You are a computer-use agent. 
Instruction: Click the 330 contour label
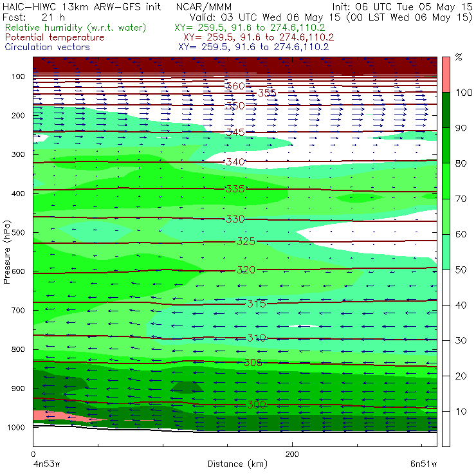point(235,219)
